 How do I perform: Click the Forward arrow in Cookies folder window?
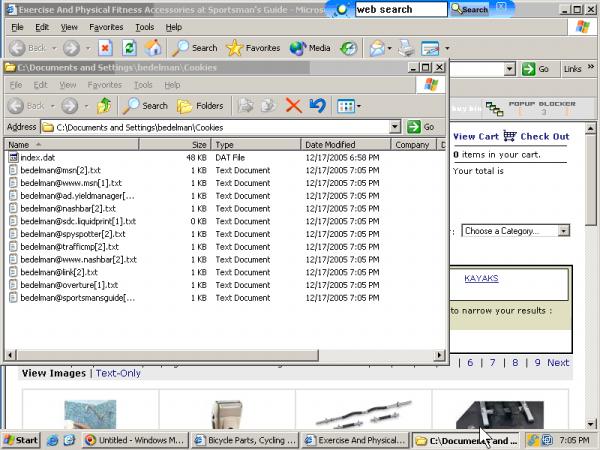[70, 106]
